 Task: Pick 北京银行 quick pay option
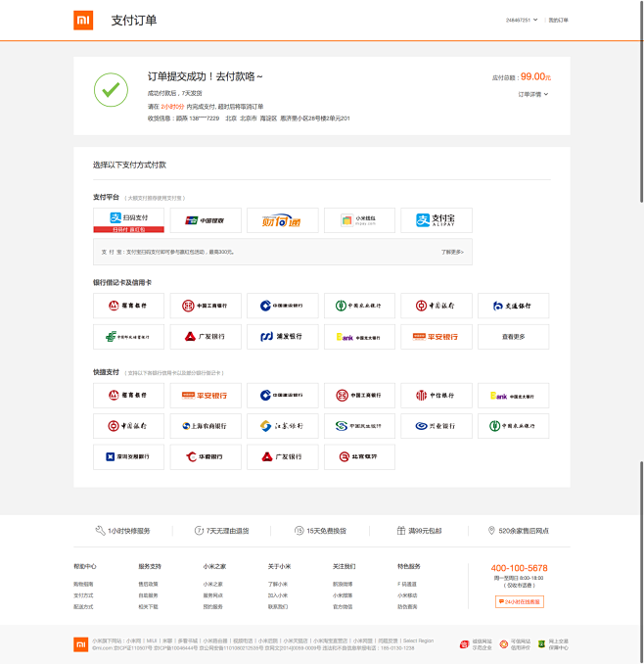(x=359, y=457)
